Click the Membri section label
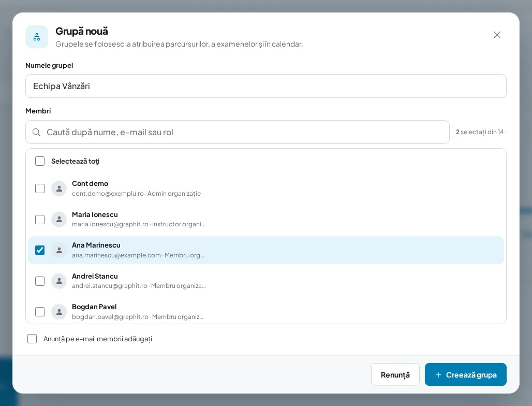The width and height of the screenshot is (532, 406). coord(38,111)
